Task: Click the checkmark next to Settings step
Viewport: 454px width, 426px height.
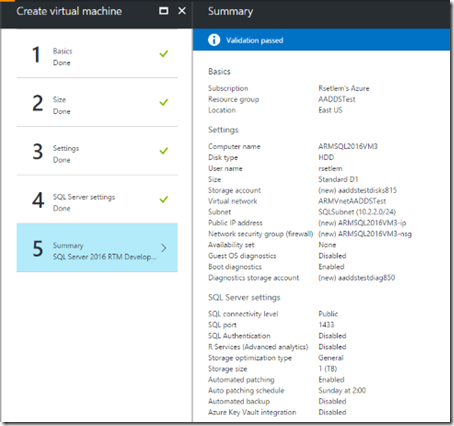Action: coord(164,151)
